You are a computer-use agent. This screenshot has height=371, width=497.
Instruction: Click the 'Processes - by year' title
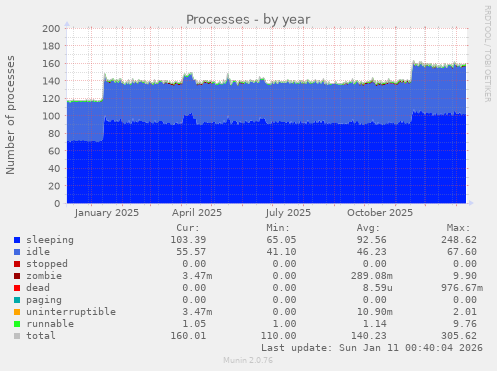point(248,20)
